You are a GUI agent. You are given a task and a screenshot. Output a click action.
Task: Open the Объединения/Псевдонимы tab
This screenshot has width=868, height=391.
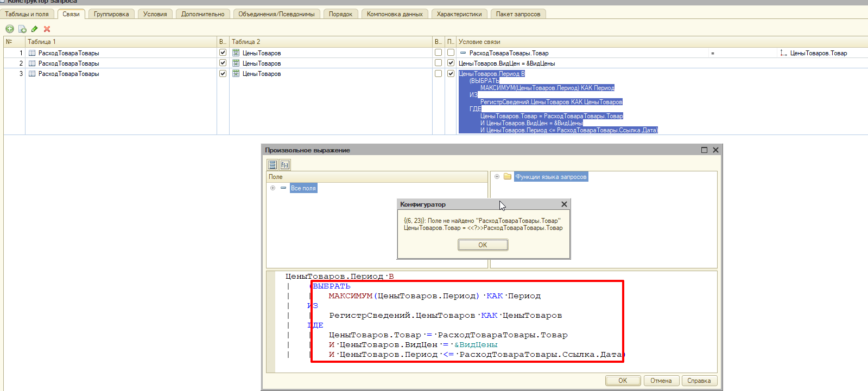coord(276,14)
